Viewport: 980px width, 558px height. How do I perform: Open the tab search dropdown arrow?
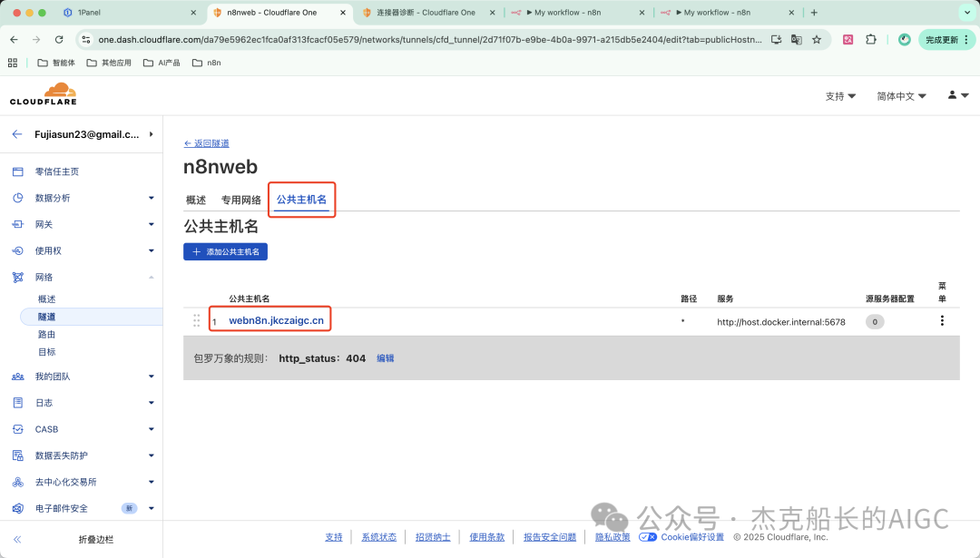pyautogui.click(x=967, y=13)
